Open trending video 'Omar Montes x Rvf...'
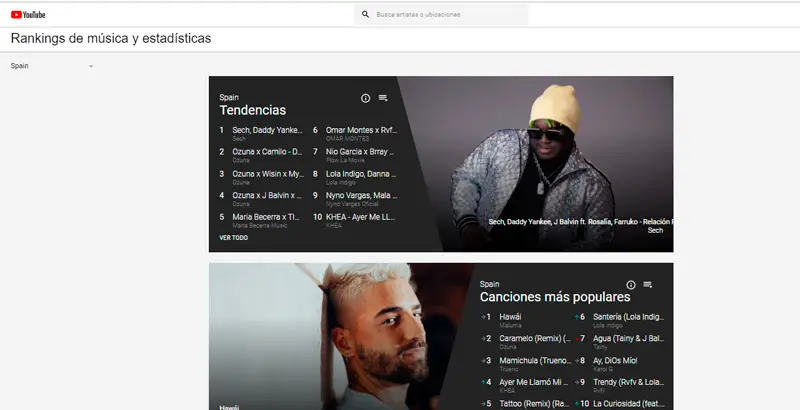Image resolution: width=800 pixels, height=410 pixels. click(361, 130)
